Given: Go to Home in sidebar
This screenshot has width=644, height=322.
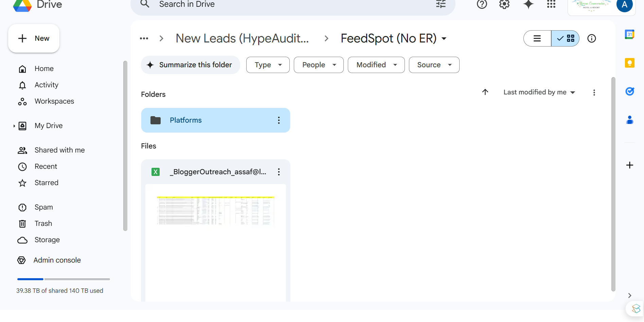Looking at the screenshot, I should (x=44, y=69).
